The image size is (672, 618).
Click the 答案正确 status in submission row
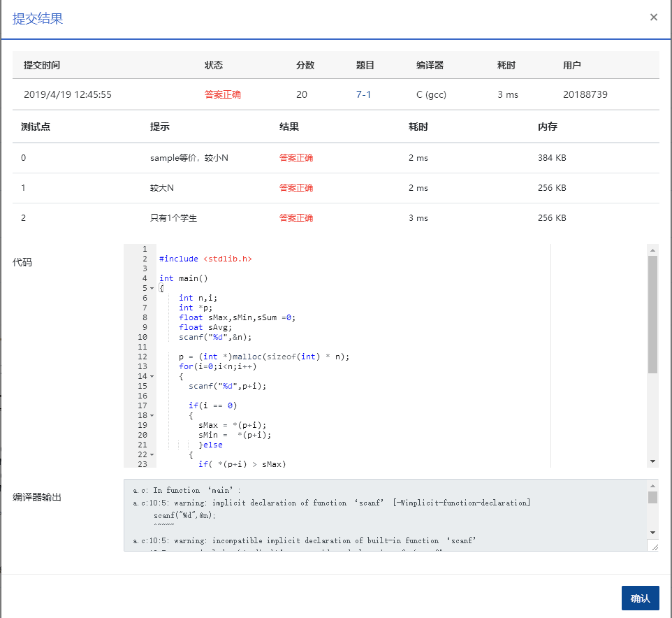pyautogui.click(x=222, y=94)
